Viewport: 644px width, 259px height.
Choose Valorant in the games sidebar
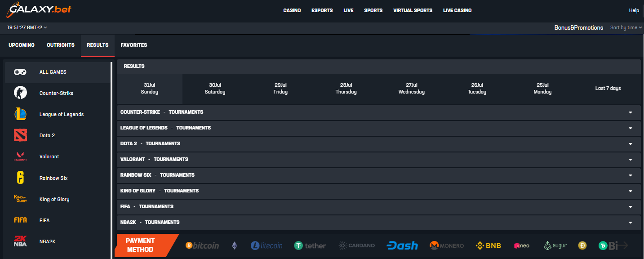[x=57, y=156]
